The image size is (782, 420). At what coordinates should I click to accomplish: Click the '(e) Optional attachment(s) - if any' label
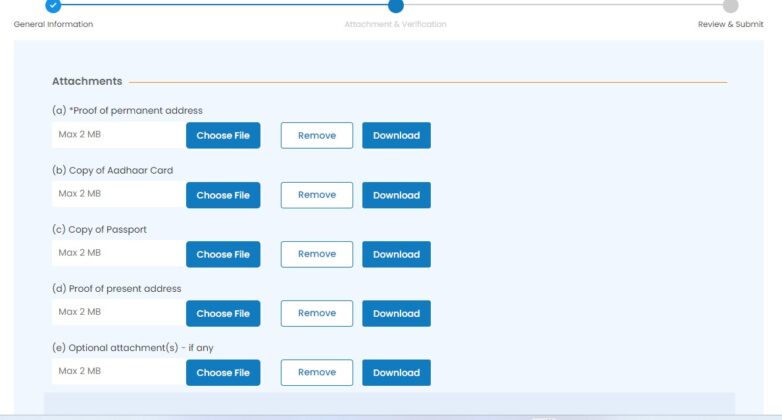point(133,348)
